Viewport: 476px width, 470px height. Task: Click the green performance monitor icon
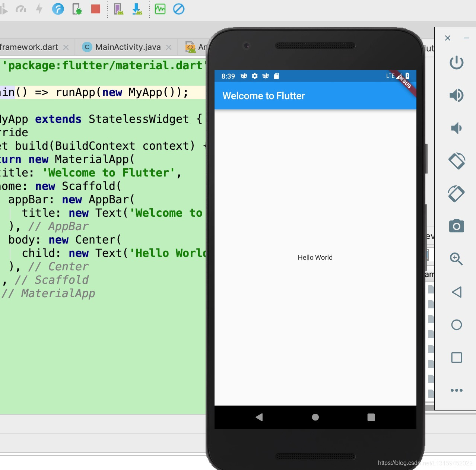[160, 9]
